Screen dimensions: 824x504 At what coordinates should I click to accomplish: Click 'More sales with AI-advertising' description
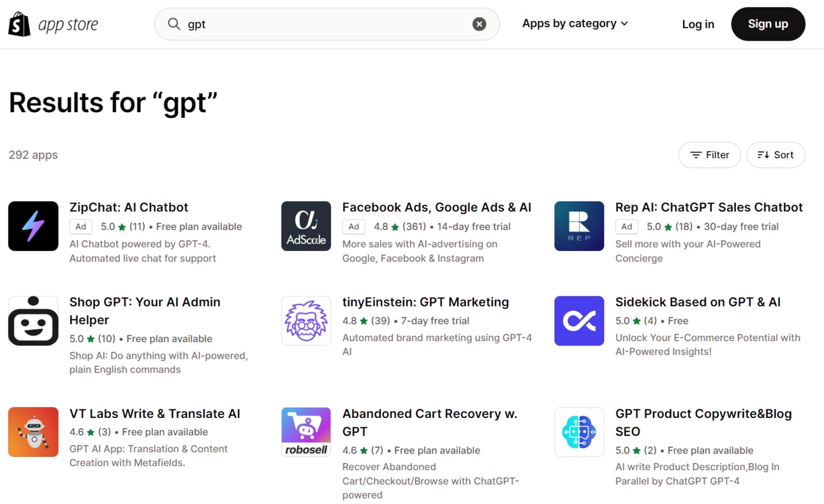[x=420, y=251]
